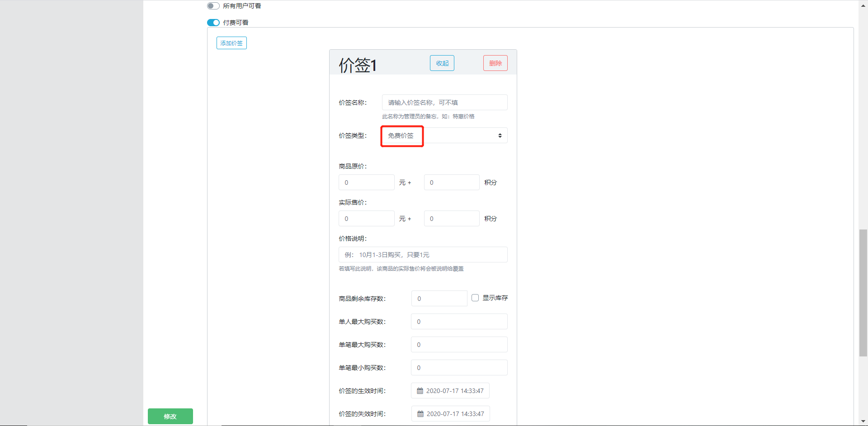Click the vertical page scrollbar thumb
The height and width of the screenshot is (426, 868).
(863, 293)
